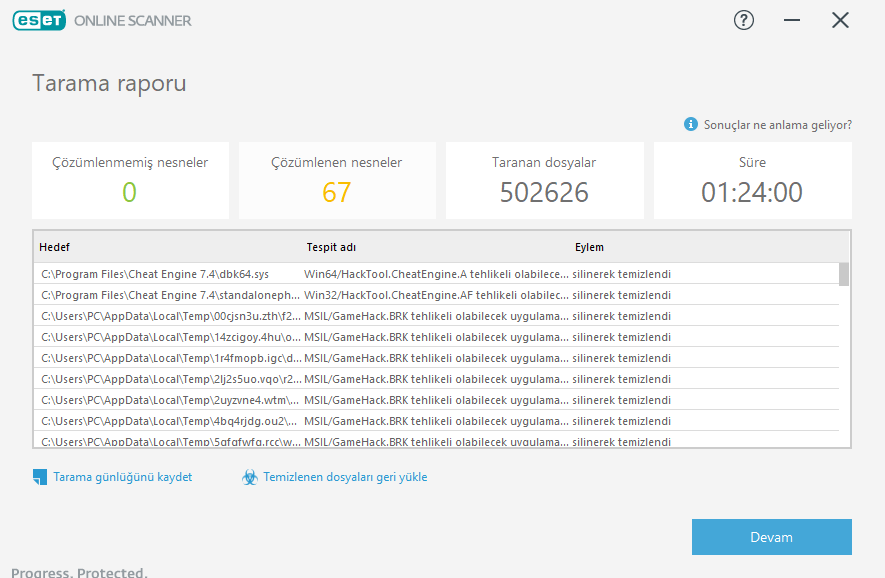Select the Cheat Engine standaloneph row
885x578 pixels.
[x=436, y=295]
